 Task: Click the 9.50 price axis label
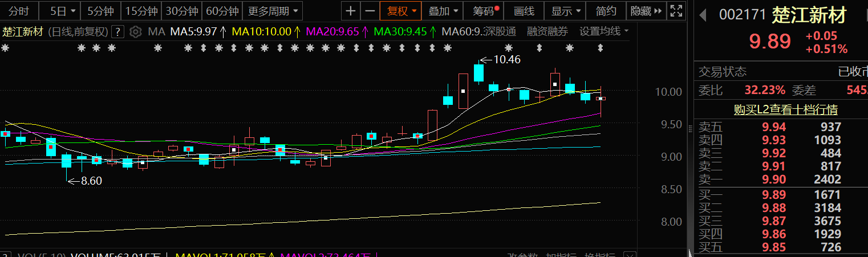(672, 124)
